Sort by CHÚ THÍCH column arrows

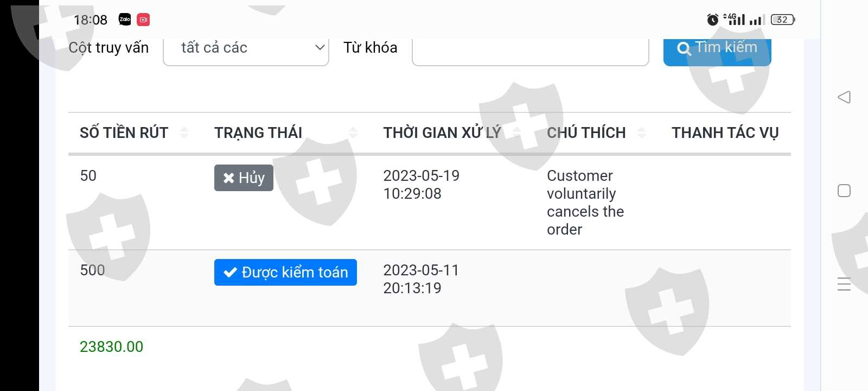[x=642, y=133]
